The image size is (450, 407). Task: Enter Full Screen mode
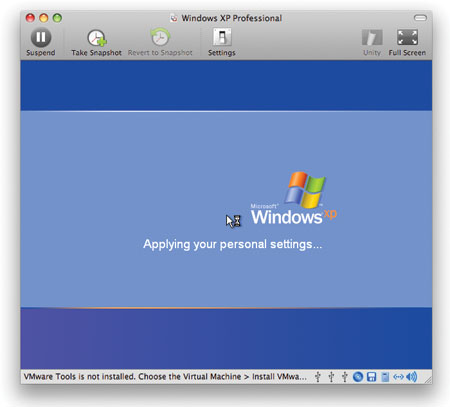pos(407,42)
